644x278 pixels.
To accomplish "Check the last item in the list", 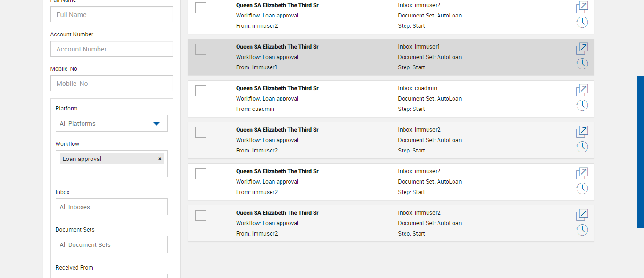I will (x=200, y=215).
